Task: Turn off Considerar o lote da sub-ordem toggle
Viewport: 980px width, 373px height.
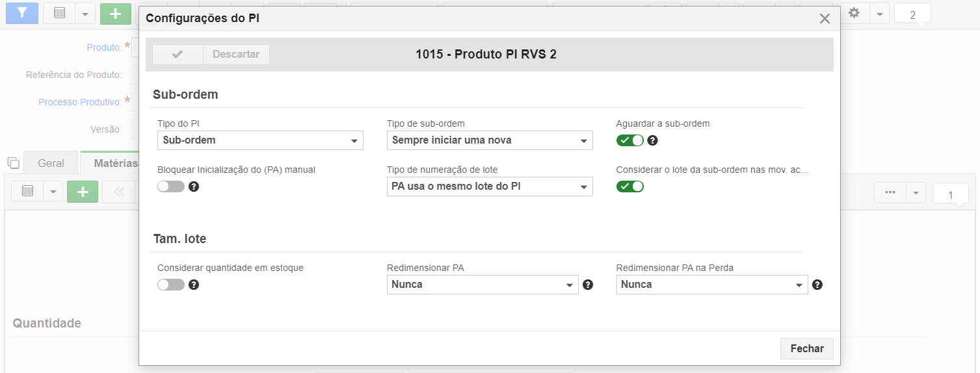Action: (x=630, y=186)
